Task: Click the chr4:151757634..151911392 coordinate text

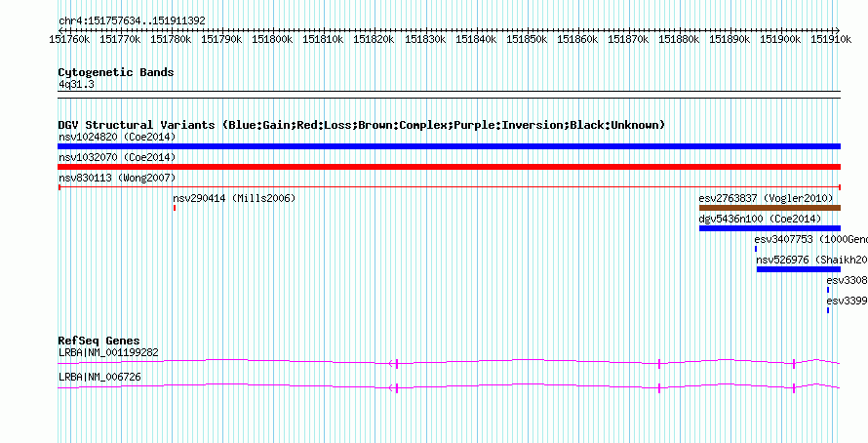Action: click(x=133, y=21)
